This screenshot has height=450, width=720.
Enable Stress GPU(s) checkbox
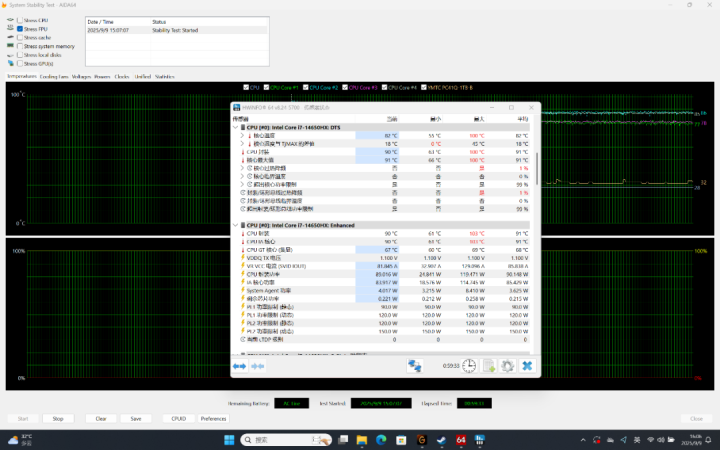tap(20, 63)
